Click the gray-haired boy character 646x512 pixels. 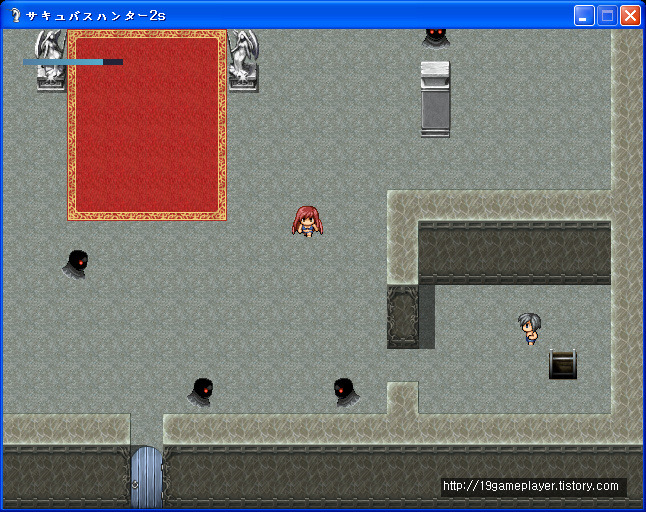(x=529, y=328)
